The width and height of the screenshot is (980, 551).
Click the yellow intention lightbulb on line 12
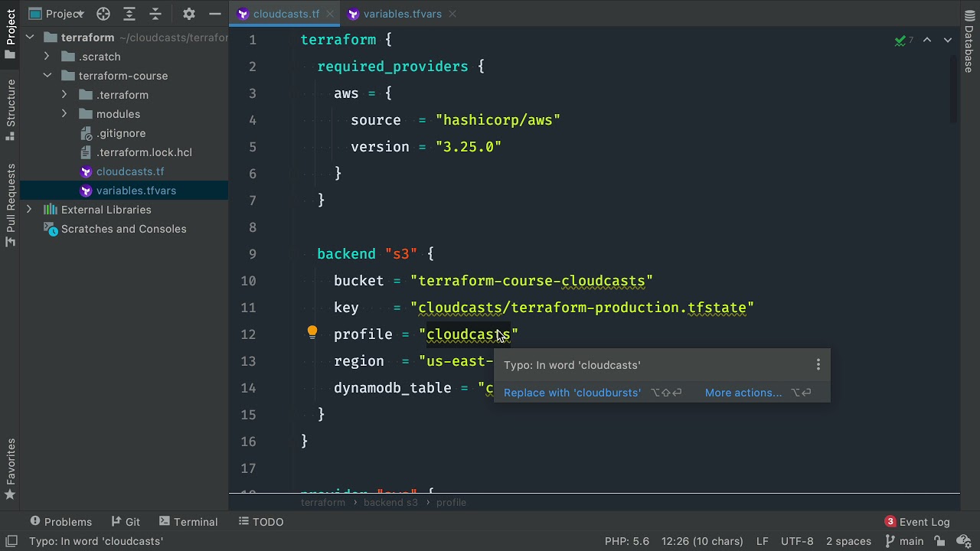[x=312, y=332]
